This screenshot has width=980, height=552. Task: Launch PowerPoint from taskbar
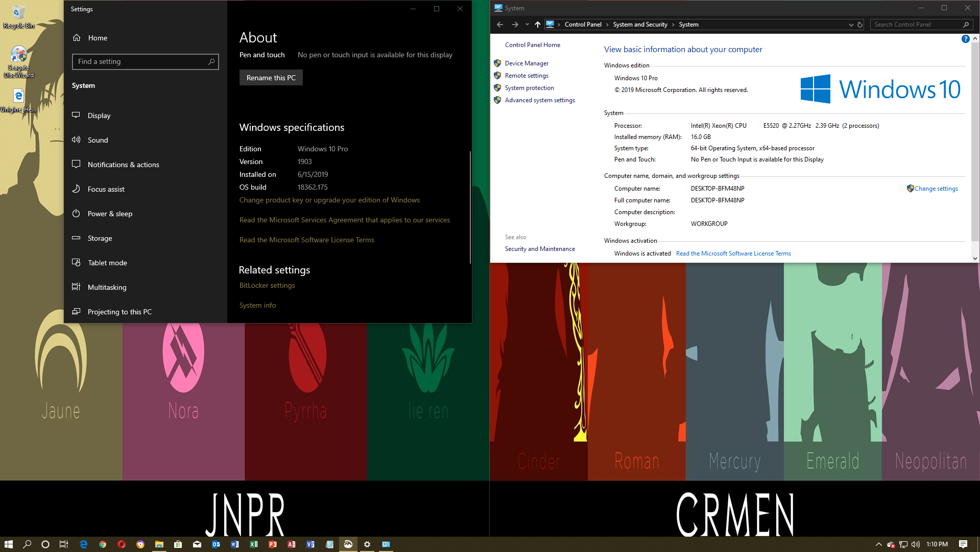pos(273,544)
